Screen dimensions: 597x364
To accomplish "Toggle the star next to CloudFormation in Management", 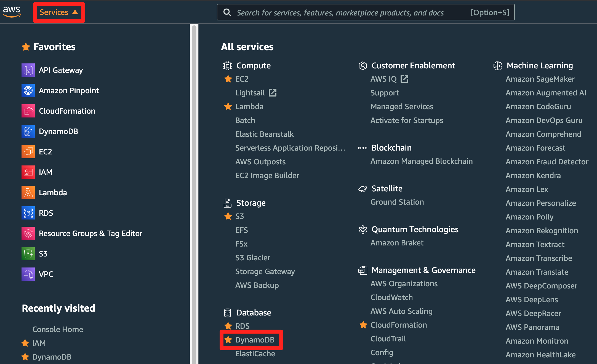I will [x=363, y=325].
